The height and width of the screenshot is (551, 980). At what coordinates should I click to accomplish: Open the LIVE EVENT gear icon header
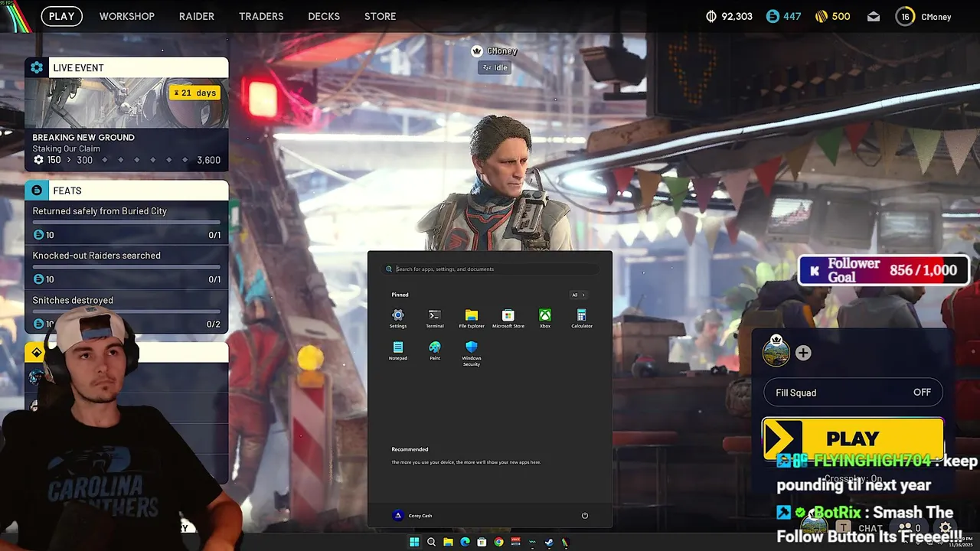[x=37, y=67]
